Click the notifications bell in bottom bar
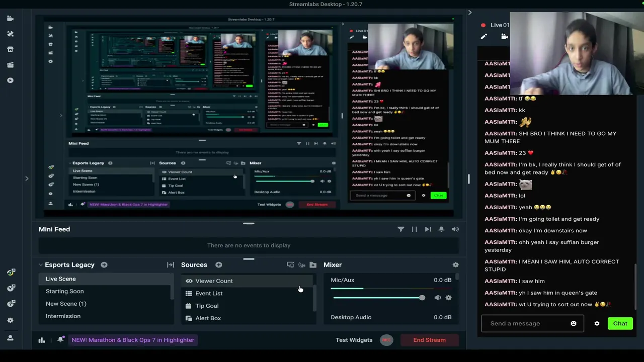 [60, 340]
